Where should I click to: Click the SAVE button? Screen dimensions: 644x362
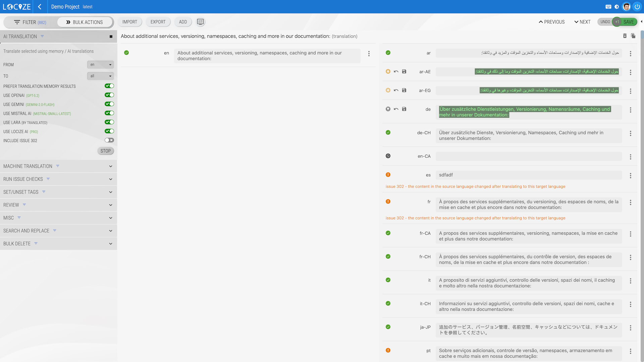629,21
